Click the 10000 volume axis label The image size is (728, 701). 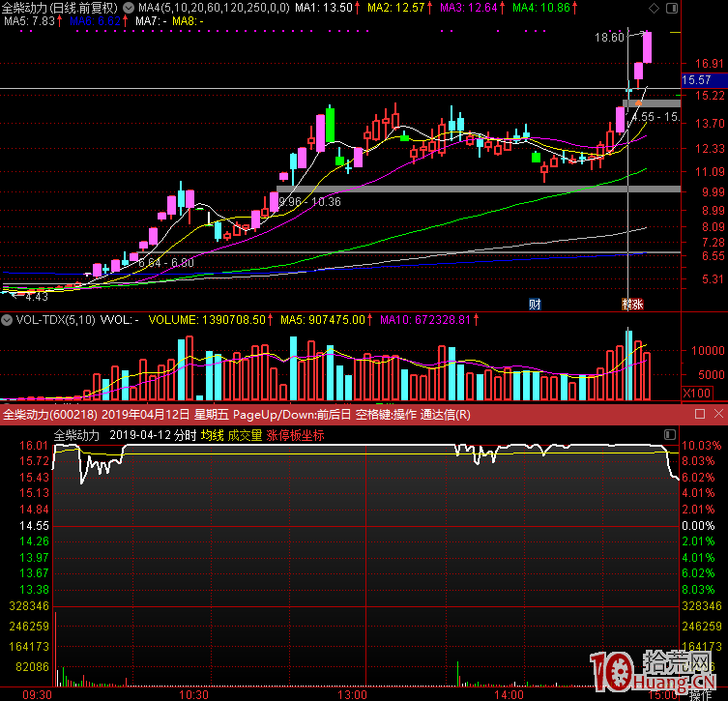tap(708, 350)
